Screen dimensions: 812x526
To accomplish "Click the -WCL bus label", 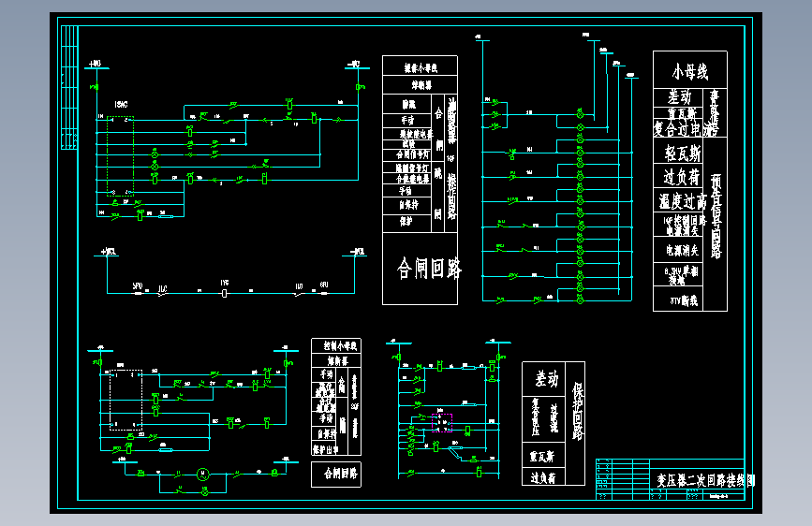I will pos(358,252).
